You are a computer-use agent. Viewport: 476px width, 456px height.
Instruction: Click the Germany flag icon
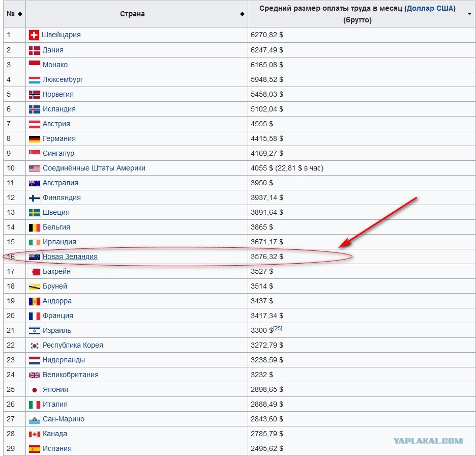34,139
